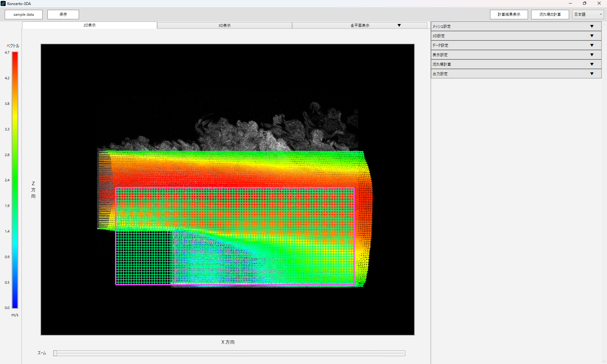Click the Koncerto-3DA app icon in title bar
The width and height of the screenshot is (607, 364).
pyautogui.click(x=3, y=3)
